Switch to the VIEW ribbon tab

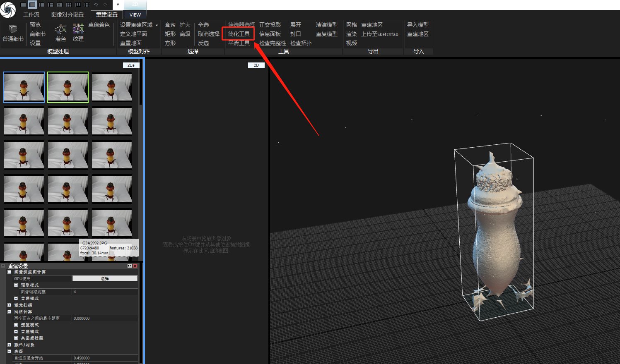[x=135, y=14]
